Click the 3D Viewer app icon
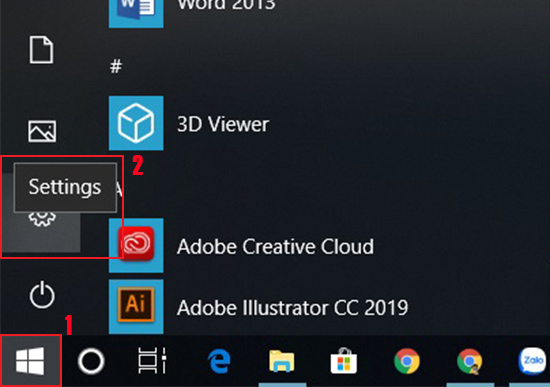550x387 pixels. coord(136,123)
